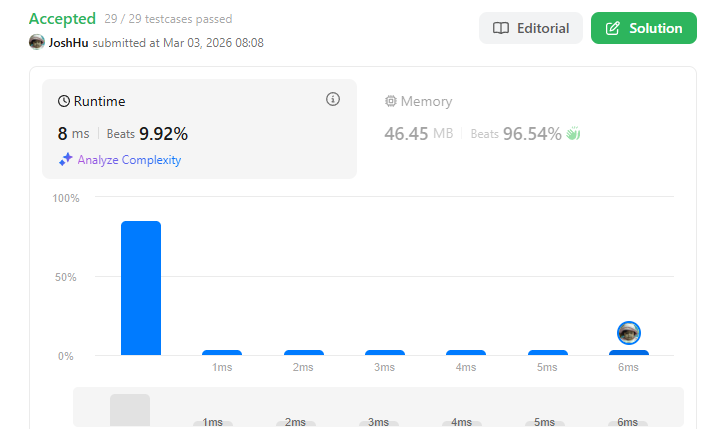
Task: Click the 'Beats 96.54%' memory text
Action: 516,133
